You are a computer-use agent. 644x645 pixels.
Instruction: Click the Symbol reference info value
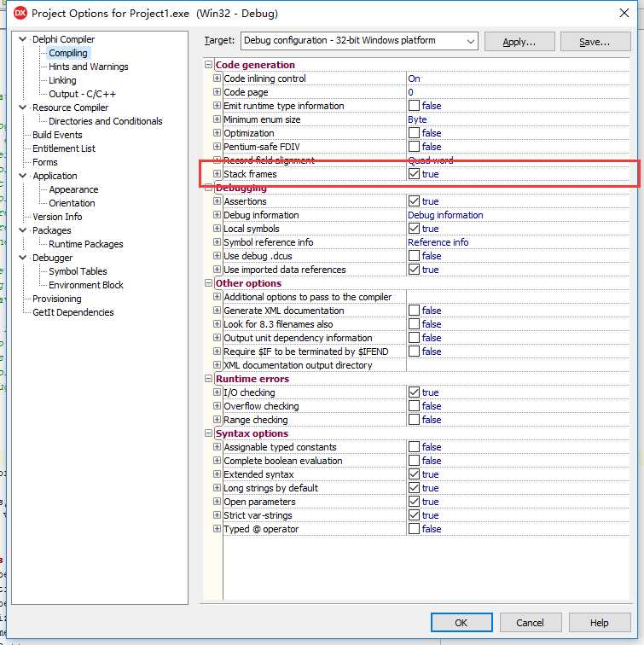coord(438,242)
